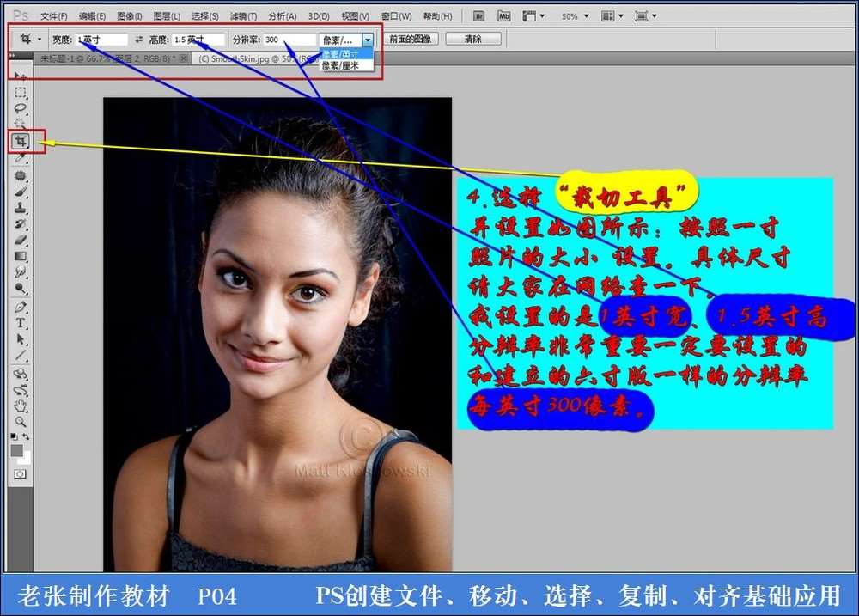Image resolution: width=859 pixels, height=616 pixels.
Task: Open the 3D(D) menu
Action: (319, 16)
